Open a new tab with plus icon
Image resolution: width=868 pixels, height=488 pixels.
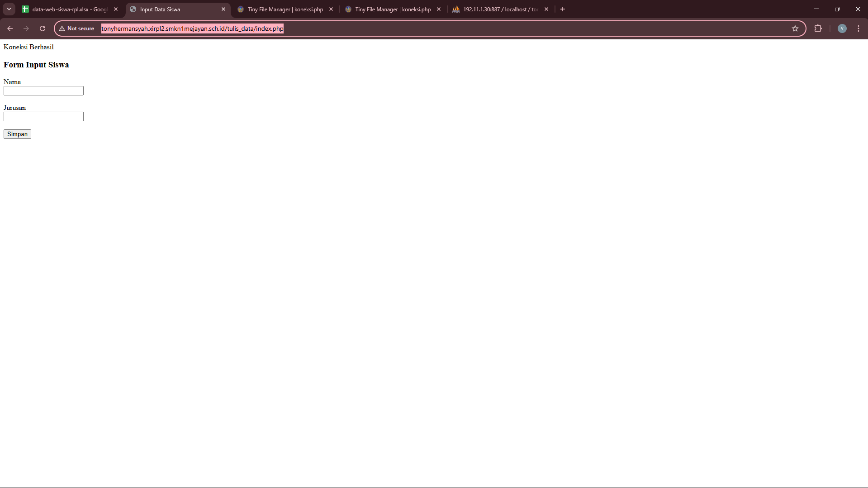(563, 9)
